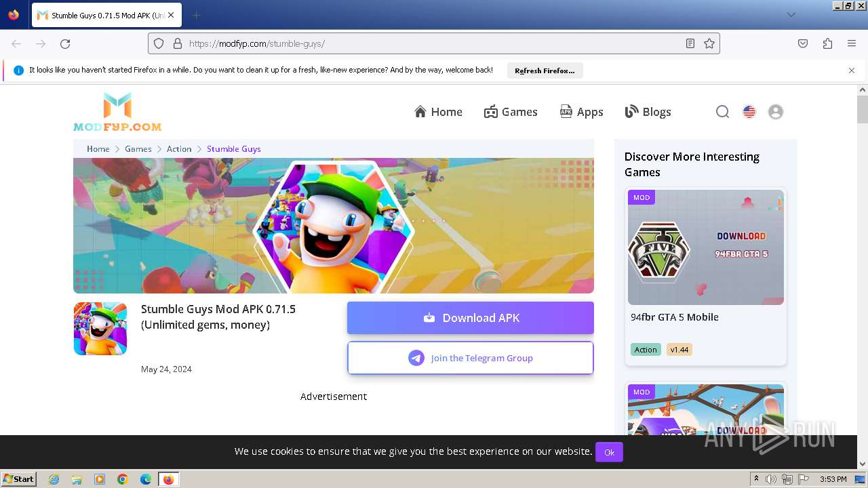868x488 pixels.
Task: Click Stumble Guys breadcrumb link
Action: pyautogui.click(x=234, y=148)
